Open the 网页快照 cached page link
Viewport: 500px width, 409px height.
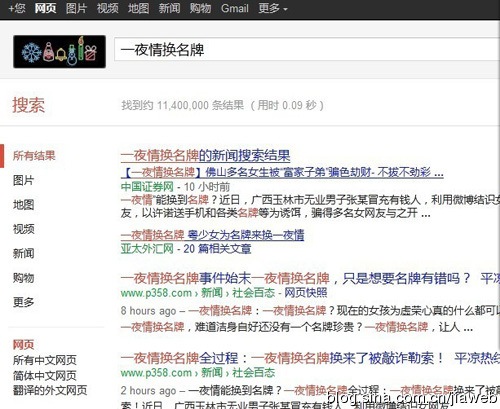306,293
